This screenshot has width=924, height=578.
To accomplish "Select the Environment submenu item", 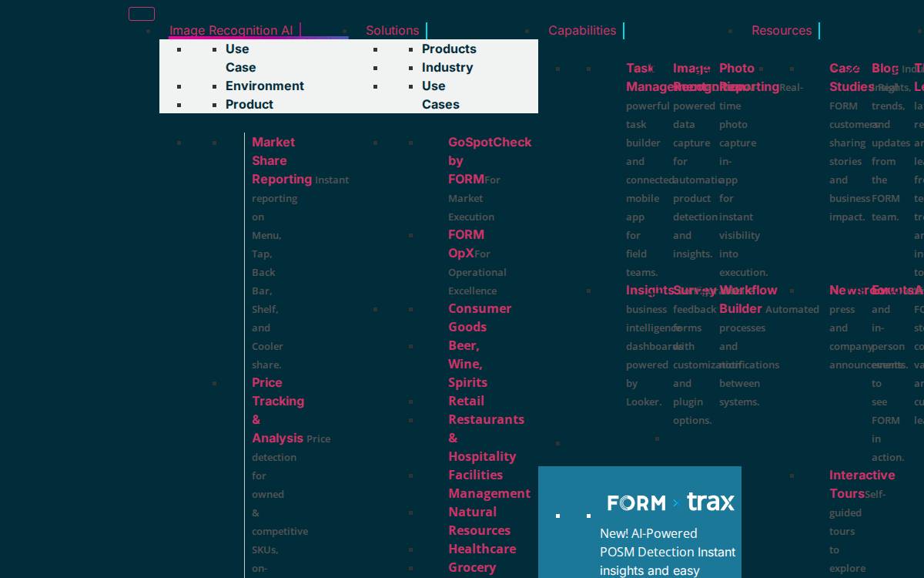I will [x=265, y=86].
